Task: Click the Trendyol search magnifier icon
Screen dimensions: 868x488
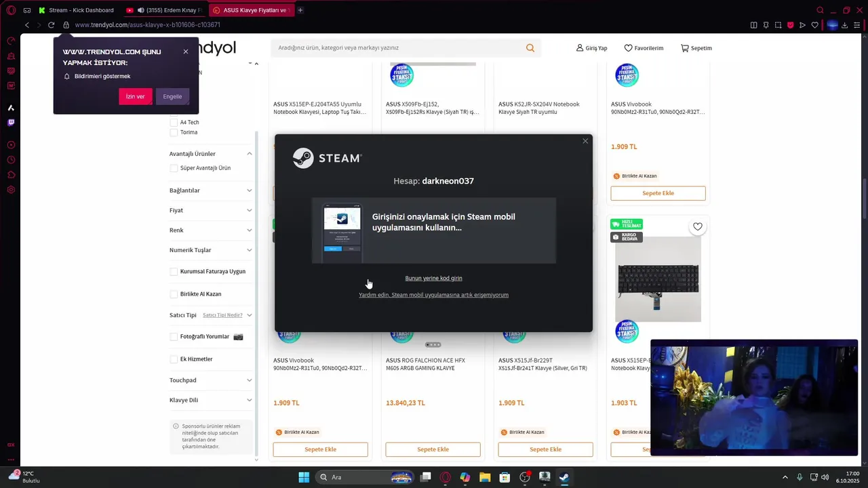Action: click(530, 48)
